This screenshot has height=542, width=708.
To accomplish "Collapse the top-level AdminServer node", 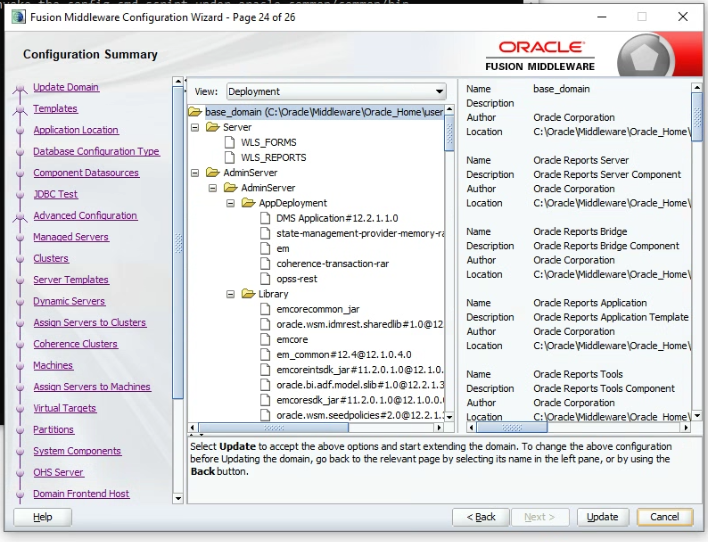I will tap(195, 173).
